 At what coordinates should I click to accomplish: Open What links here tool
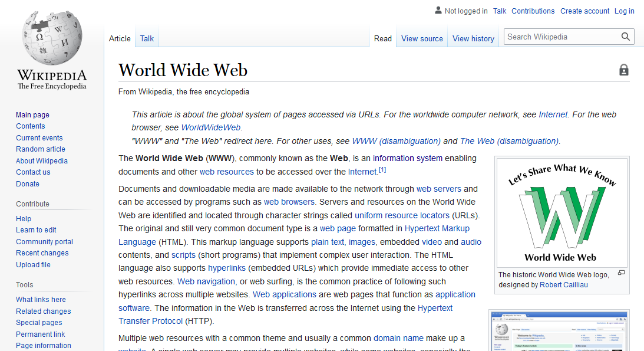(x=41, y=300)
